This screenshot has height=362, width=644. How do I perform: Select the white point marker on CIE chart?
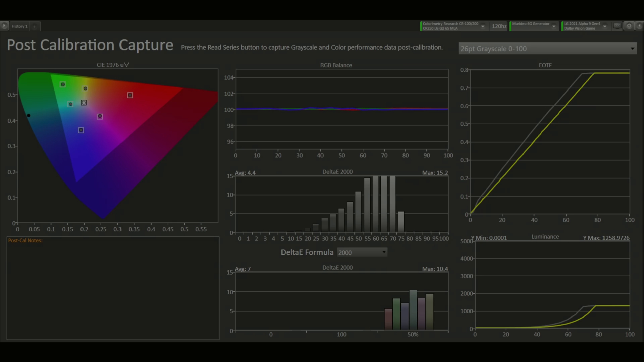84,103
